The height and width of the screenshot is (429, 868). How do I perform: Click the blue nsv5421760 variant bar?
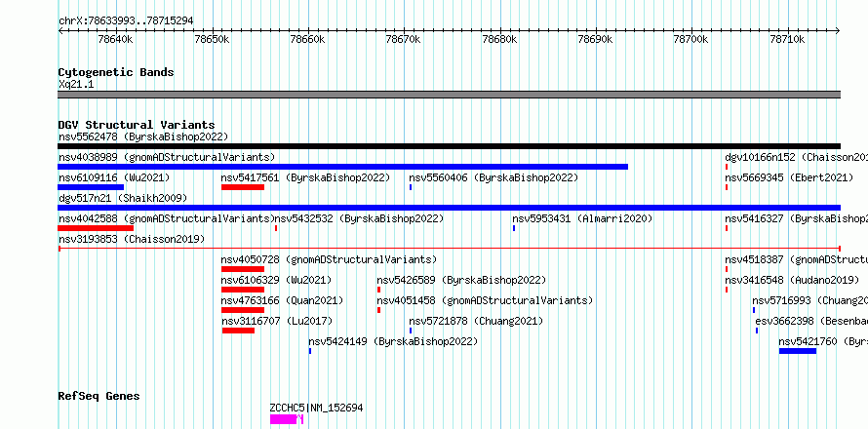coord(798,351)
